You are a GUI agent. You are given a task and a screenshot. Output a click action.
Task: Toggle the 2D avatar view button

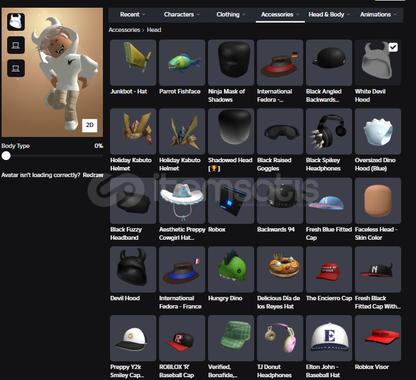point(90,125)
